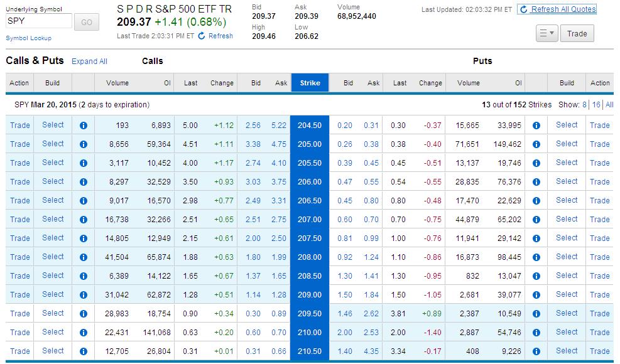This screenshot has height=364, width=620.
Task: Open info icon for 207.00 strike call
Action: [84, 220]
